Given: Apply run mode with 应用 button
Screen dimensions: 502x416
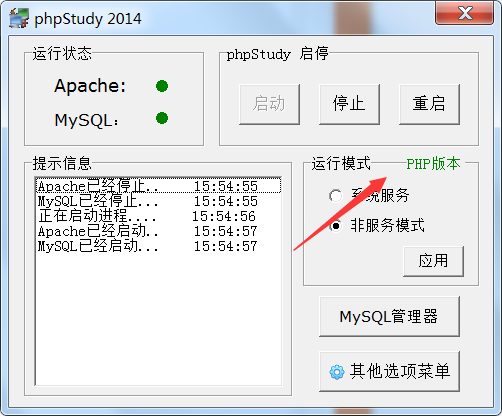Looking at the screenshot, I should [433, 261].
